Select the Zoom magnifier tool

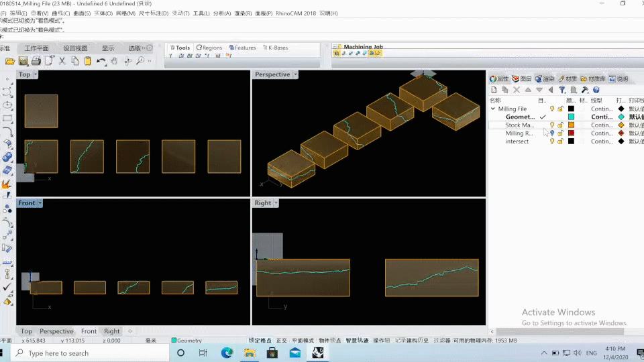pyautogui.click(x=140, y=61)
